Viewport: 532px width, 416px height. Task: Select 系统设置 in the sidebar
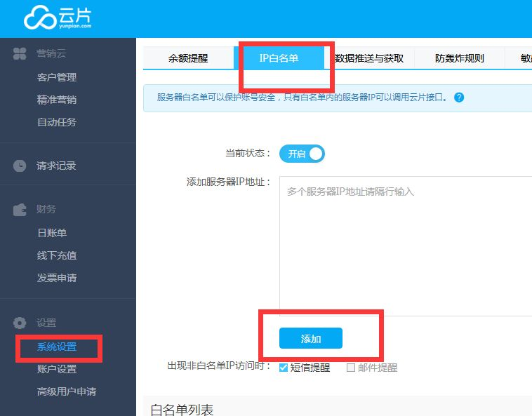click(x=57, y=347)
